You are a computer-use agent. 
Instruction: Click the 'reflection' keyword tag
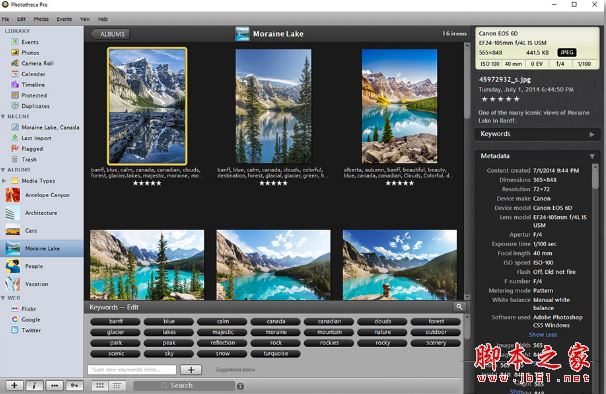click(x=222, y=343)
